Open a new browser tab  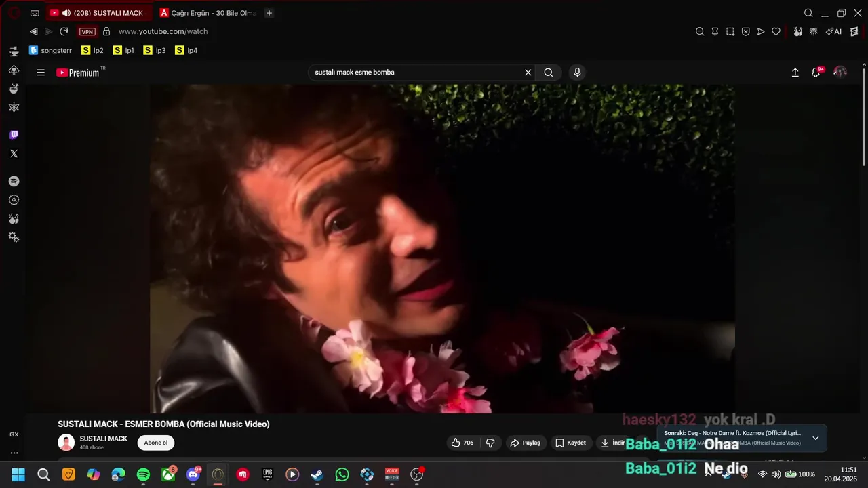(x=269, y=13)
